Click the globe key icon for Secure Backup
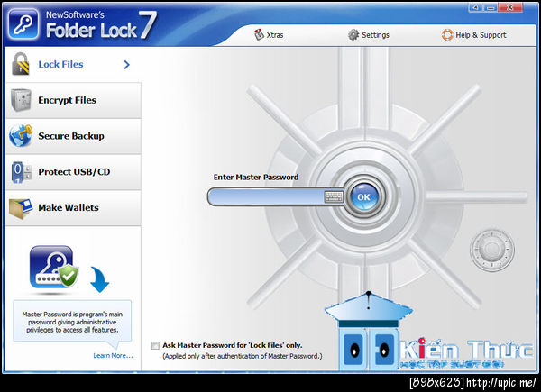The image size is (541, 392). pos(21,136)
